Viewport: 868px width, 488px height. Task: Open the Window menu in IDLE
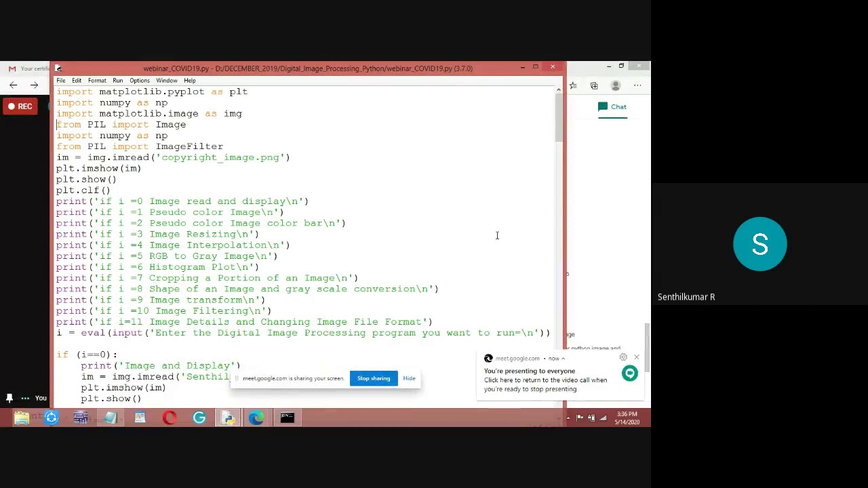click(x=167, y=81)
